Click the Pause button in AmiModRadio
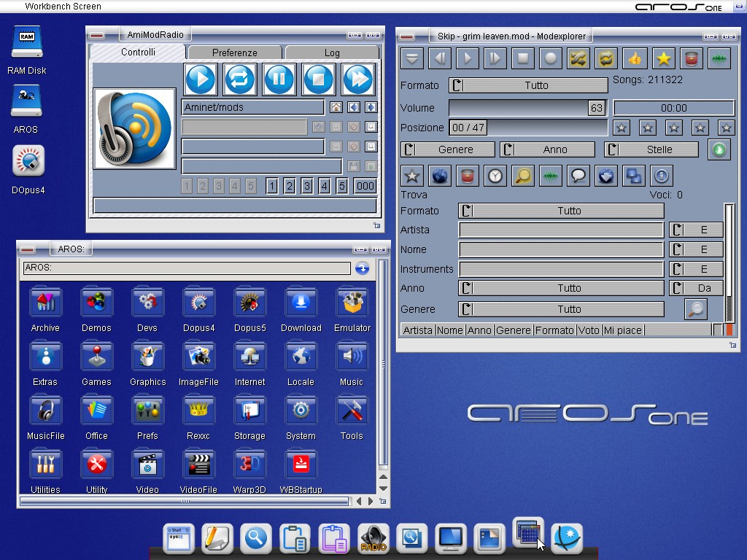 pos(279,79)
